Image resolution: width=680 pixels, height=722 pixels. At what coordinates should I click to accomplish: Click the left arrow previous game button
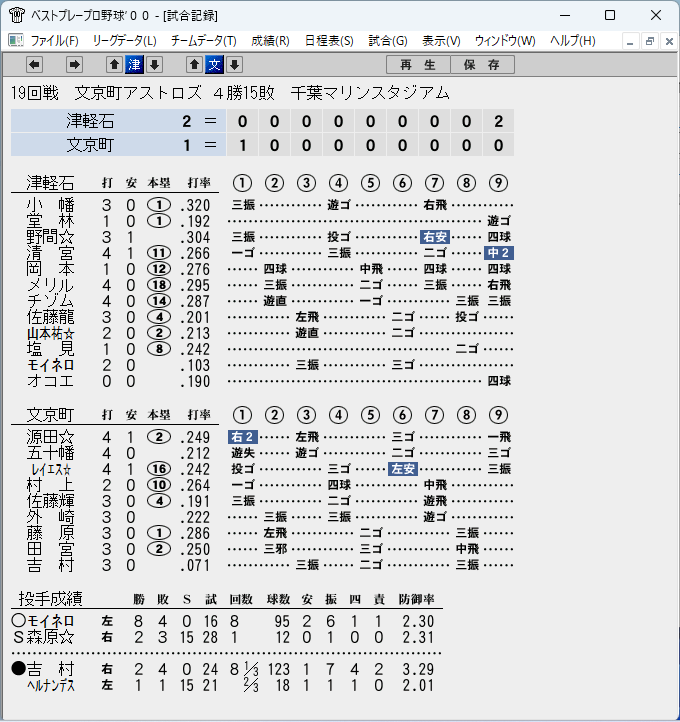pyautogui.click(x=35, y=65)
